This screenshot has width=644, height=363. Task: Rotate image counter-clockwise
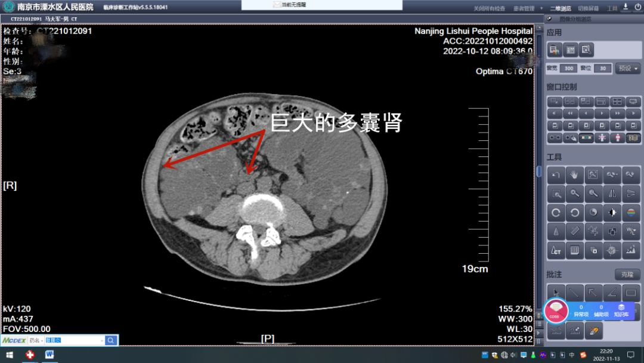point(574,213)
